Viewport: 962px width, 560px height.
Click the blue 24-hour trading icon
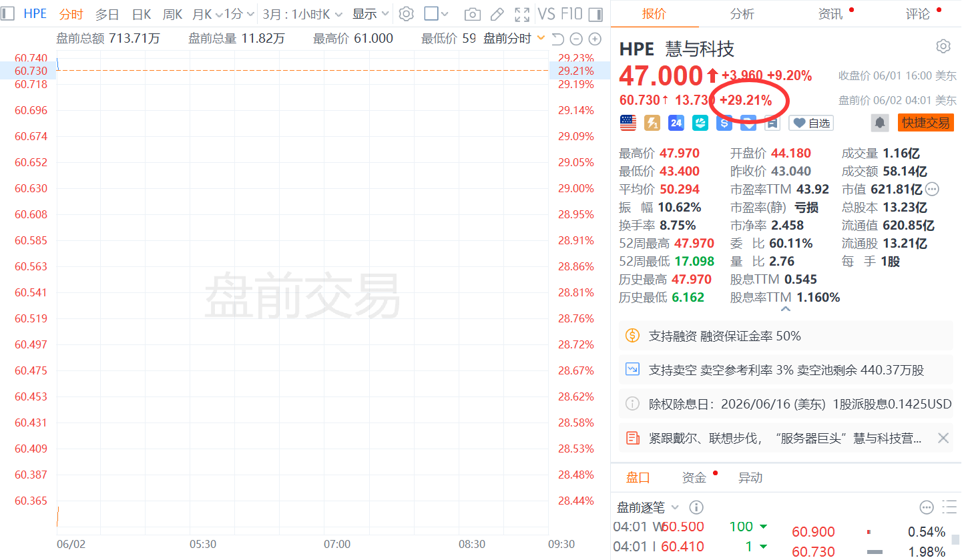(676, 123)
